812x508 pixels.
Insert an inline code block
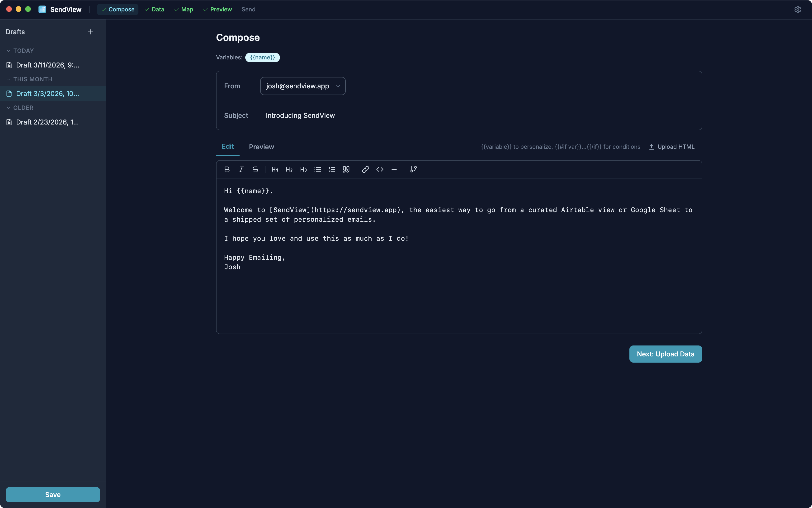(380, 169)
